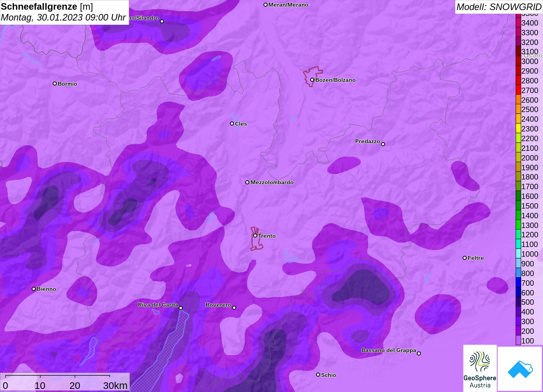Select the Rovereto marker dot
Viewport: 543px width, 392px height.
coord(234,308)
